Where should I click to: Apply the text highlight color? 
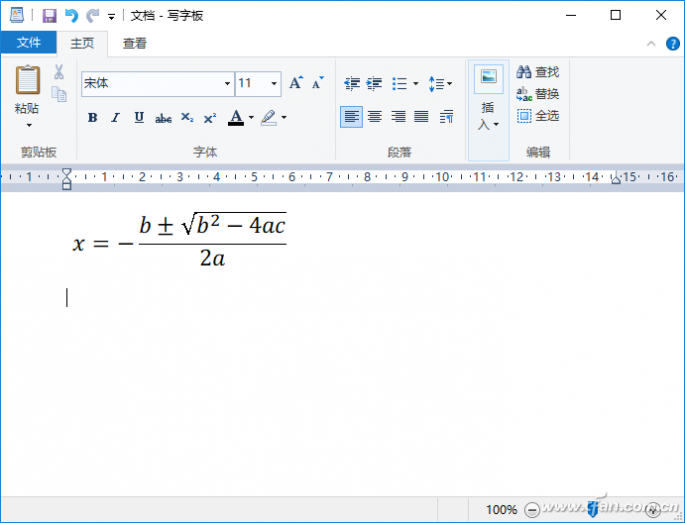pyautogui.click(x=269, y=117)
